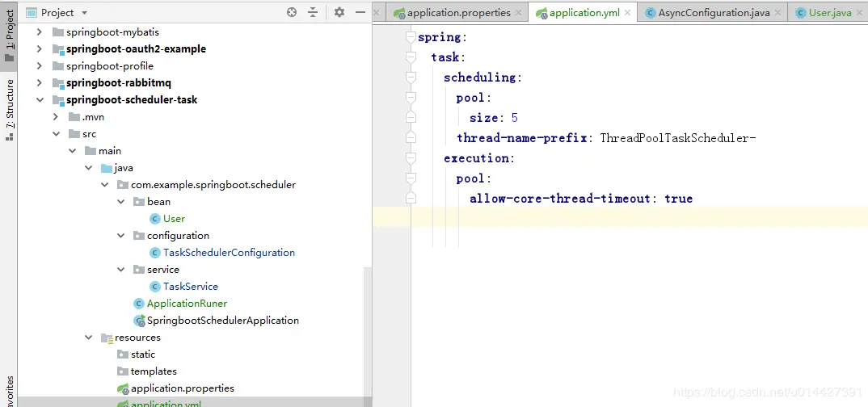The image size is (868, 407).
Task: Switch to the application.properties tab
Action: [459, 13]
